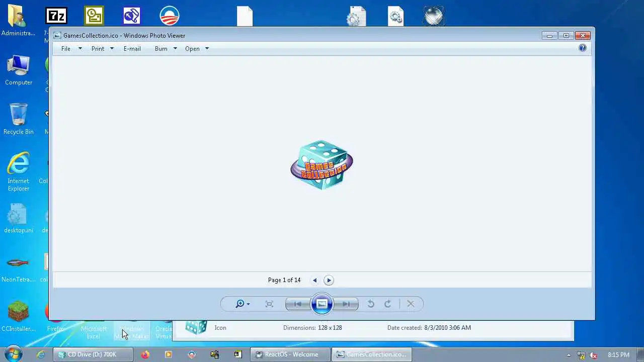Select the Computer desktop icon
Image resolution: width=644 pixels, height=362 pixels.
pyautogui.click(x=19, y=70)
